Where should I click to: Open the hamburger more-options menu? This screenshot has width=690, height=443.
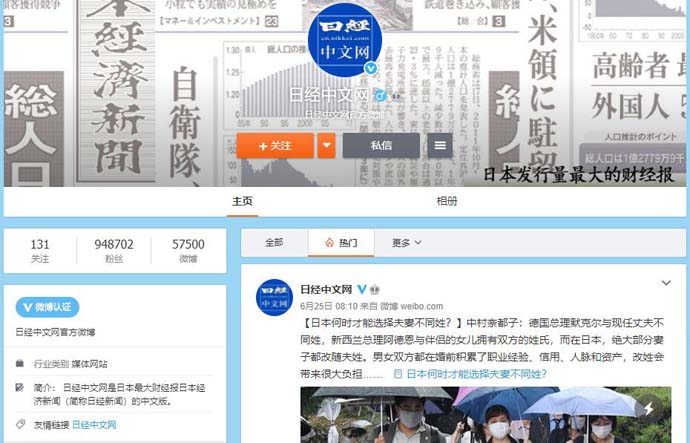tap(440, 146)
